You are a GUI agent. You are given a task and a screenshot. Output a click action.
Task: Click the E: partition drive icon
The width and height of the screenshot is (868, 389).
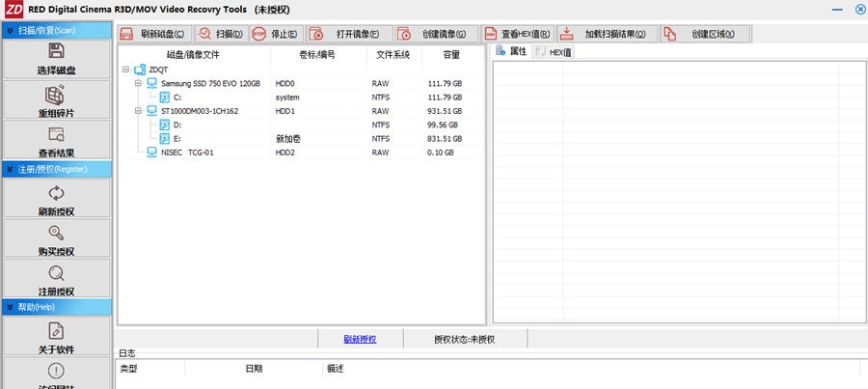coord(164,139)
